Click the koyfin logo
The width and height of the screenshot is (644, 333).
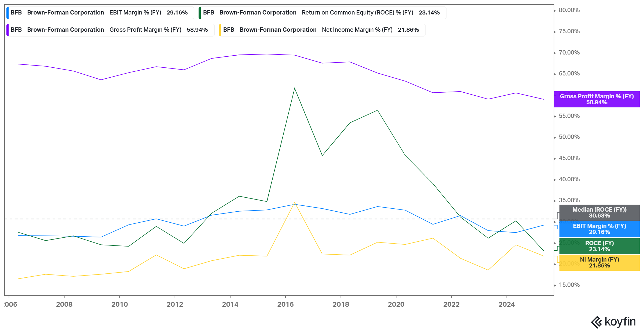point(613,322)
